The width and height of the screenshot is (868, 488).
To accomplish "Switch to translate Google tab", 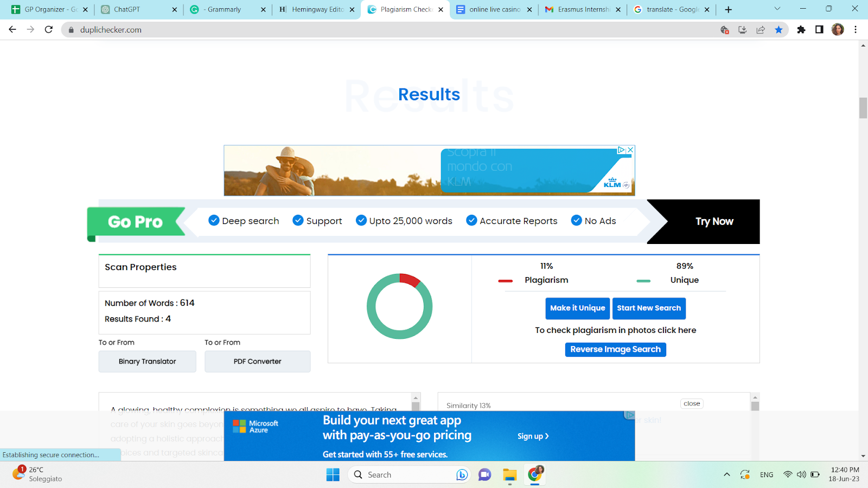I will click(x=672, y=10).
